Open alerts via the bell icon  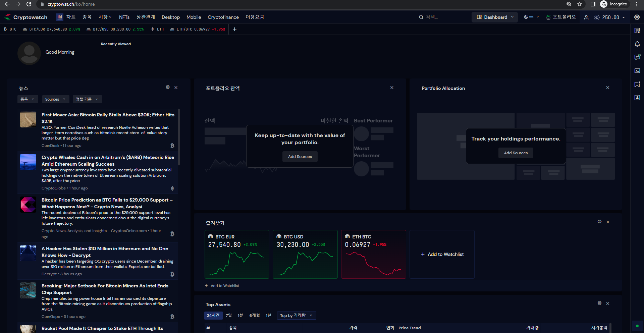point(637,44)
